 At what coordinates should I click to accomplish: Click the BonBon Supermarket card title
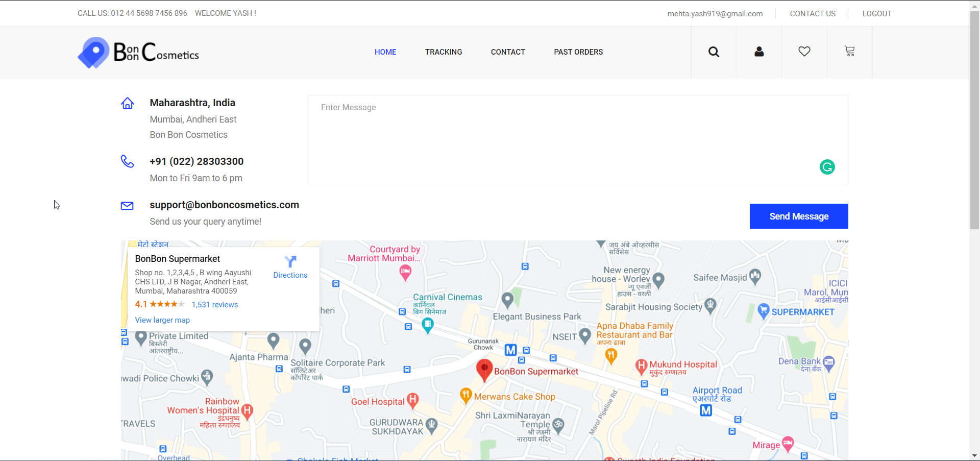click(x=178, y=259)
